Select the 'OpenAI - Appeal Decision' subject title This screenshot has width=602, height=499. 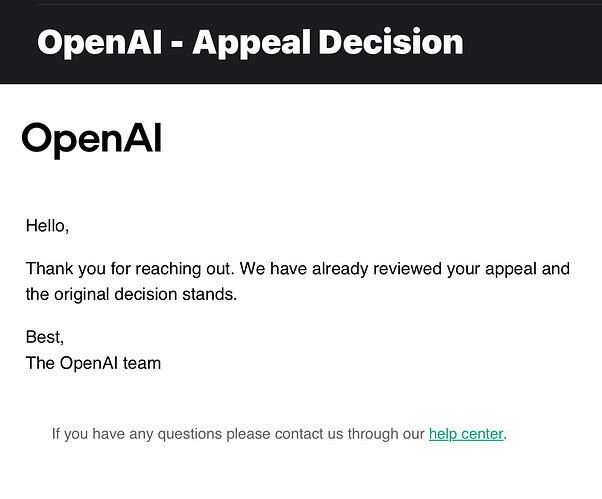point(250,43)
